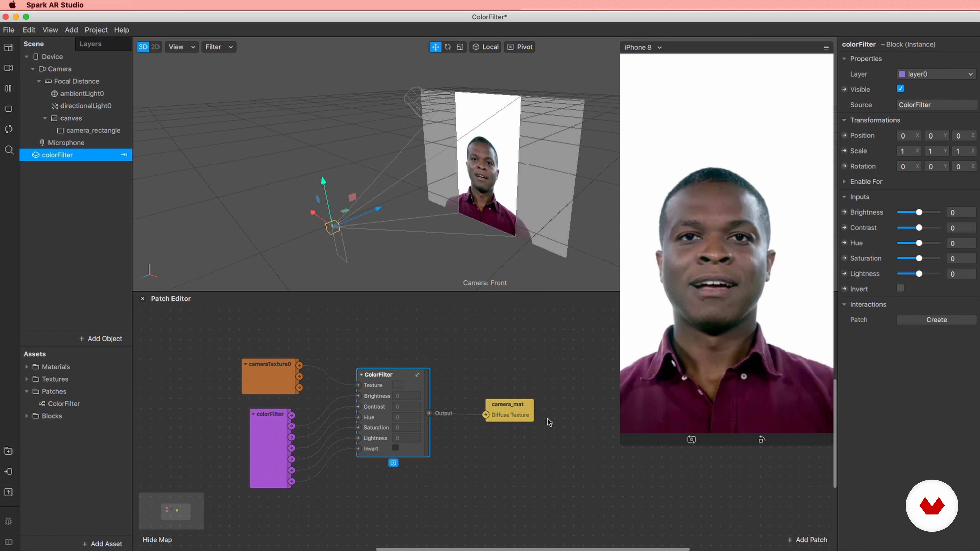Click the bug report icon in sidebar
The width and height of the screenshot is (980, 551).
point(8,521)
